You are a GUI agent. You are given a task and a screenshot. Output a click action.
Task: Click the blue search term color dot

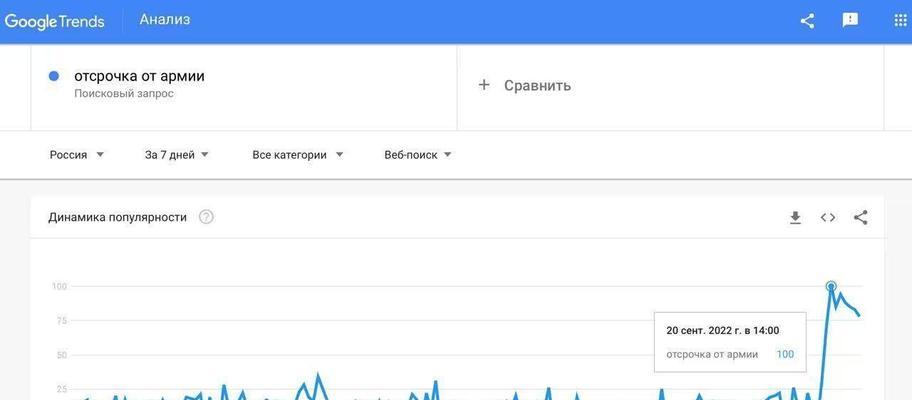tap(54, 76)
